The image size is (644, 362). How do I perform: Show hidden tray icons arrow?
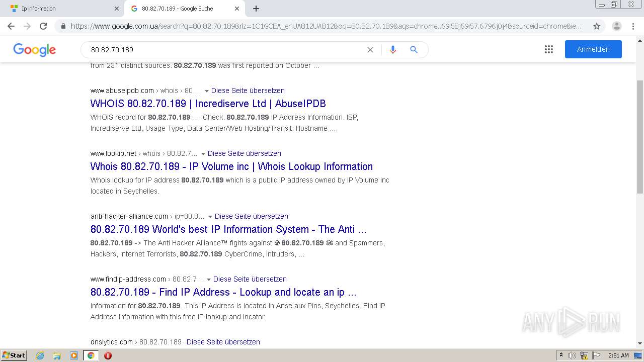561,355
